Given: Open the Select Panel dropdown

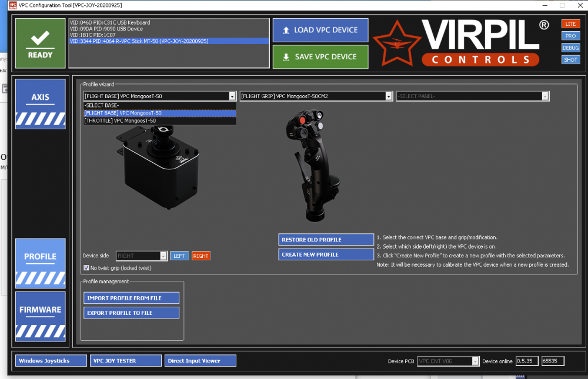Looking at the screenshot, I should coord(545,96).
